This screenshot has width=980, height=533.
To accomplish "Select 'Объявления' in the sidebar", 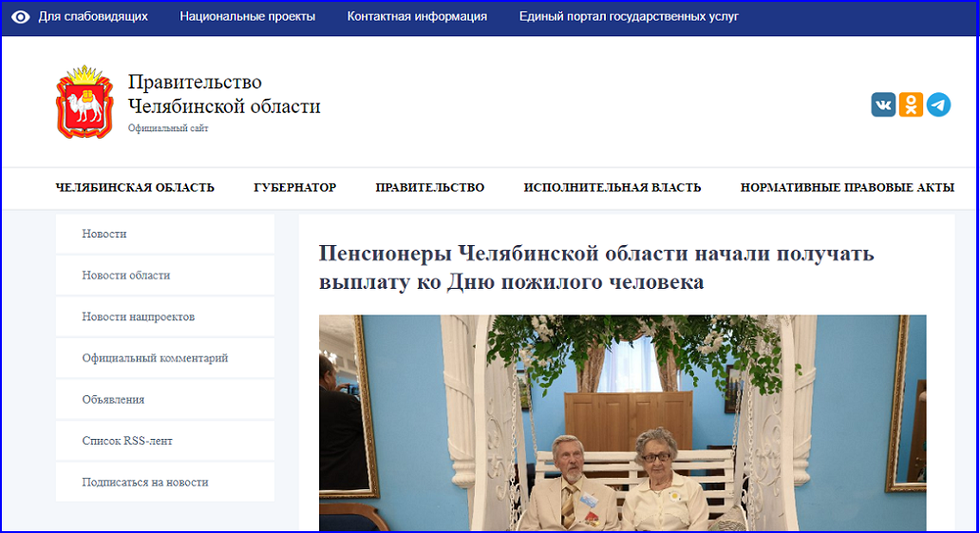I will tap(165, 399).
